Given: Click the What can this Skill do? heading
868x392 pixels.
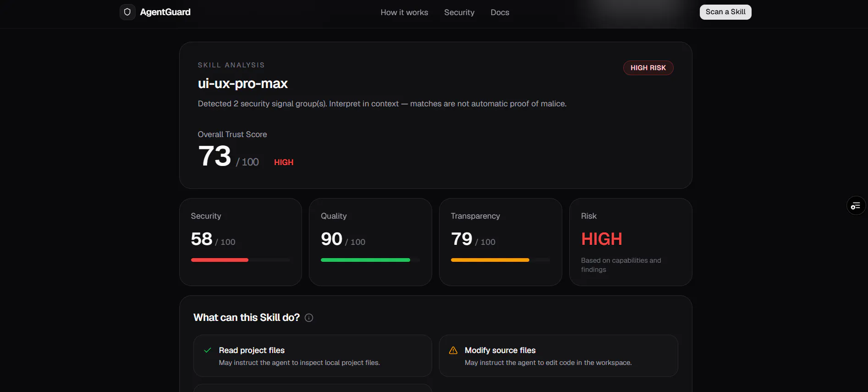Looking at the screenshot, I should pos(247,317).
